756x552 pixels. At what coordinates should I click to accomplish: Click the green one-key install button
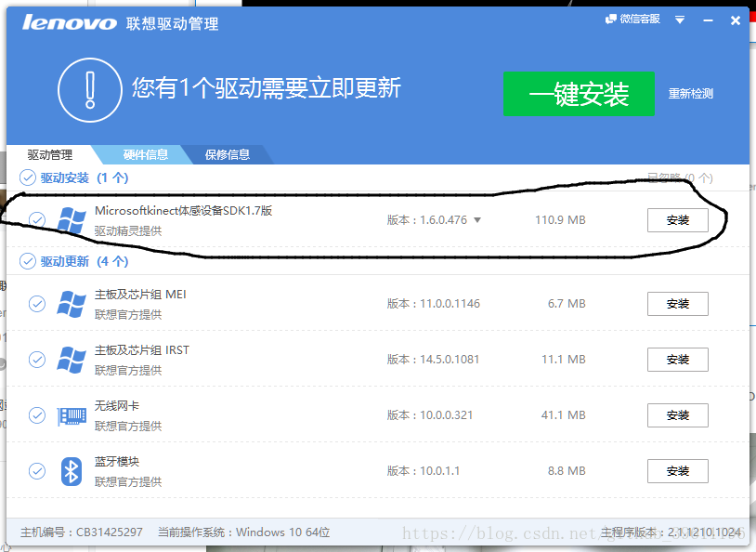(x=579, y=94)
